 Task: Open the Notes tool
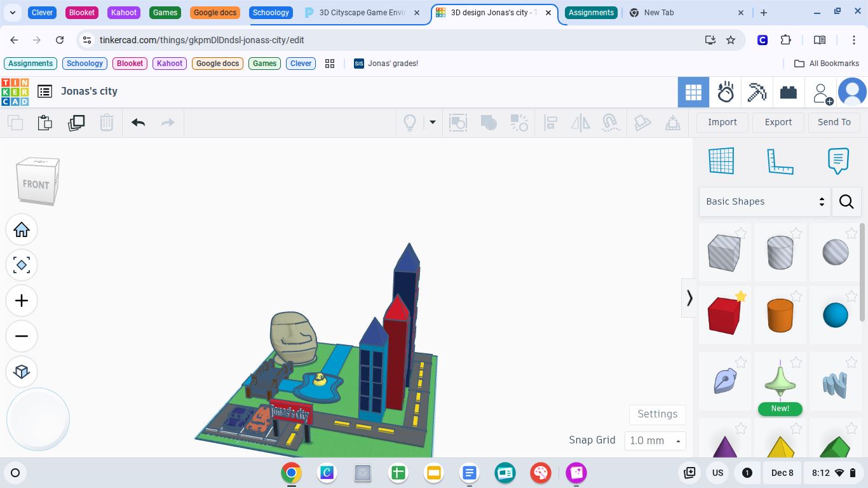838,161
